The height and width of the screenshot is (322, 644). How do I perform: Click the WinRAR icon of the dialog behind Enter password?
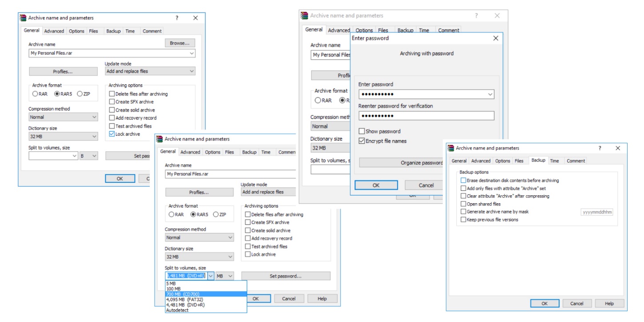pos(304,16)
